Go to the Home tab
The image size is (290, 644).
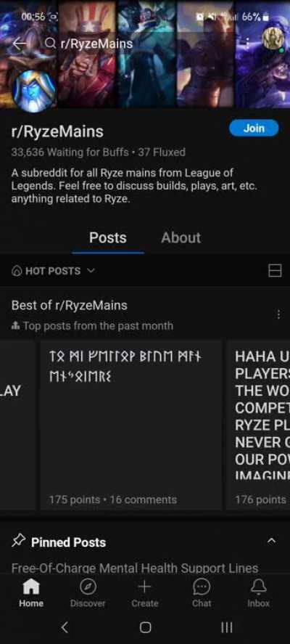click(31, 593)
